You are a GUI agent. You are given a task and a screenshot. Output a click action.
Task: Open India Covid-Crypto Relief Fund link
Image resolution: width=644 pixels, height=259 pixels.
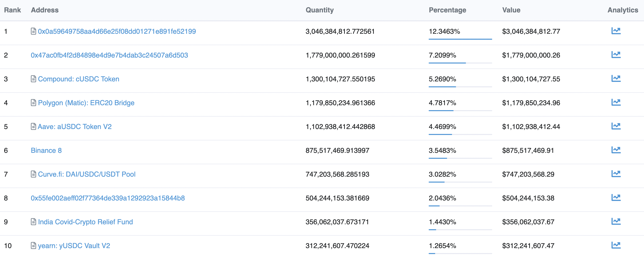coord(85,222)
